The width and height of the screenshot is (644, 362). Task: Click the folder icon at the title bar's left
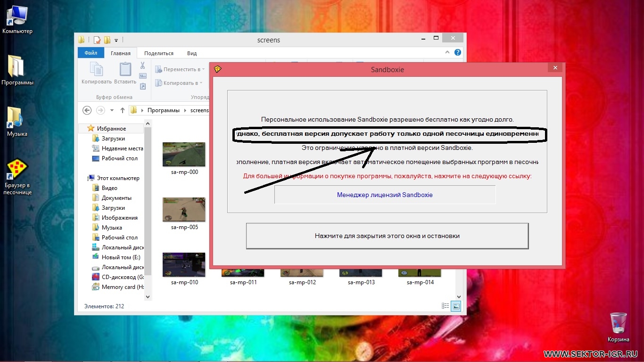(82, 40)
